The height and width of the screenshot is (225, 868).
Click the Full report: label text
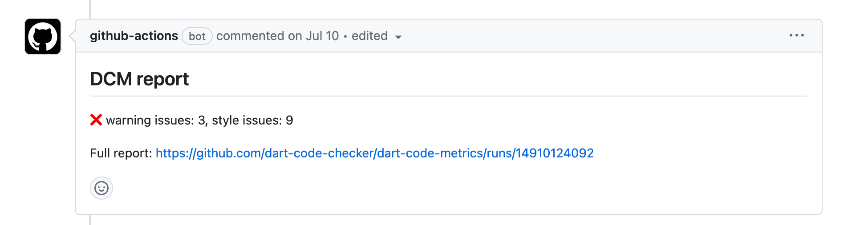(121, 153)
